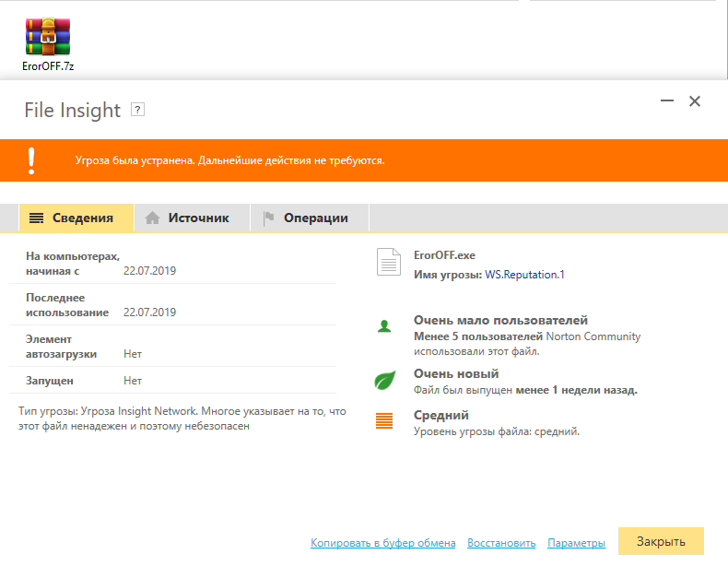Click the Восстановить link
728x566 pixels.
(x=501, y=543)
